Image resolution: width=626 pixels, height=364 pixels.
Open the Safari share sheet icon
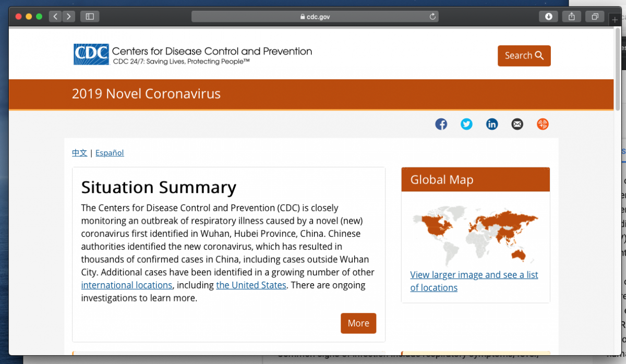(571, 16)
